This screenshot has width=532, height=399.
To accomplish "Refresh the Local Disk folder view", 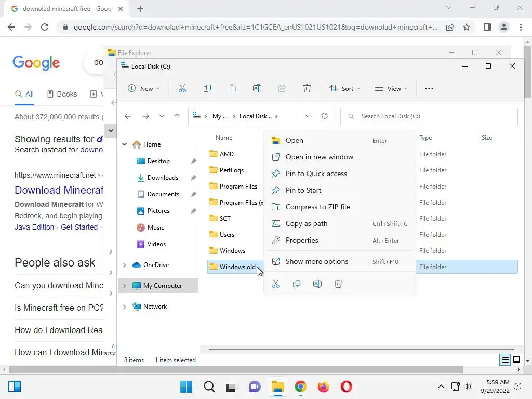I will [325, 116].
